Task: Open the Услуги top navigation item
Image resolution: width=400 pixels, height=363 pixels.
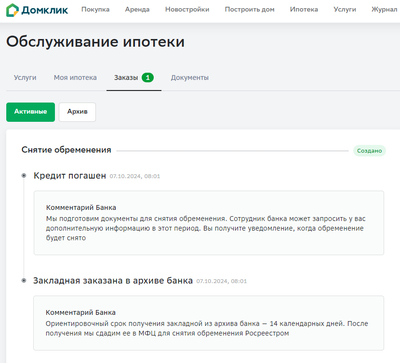Action: coord(345,10)
